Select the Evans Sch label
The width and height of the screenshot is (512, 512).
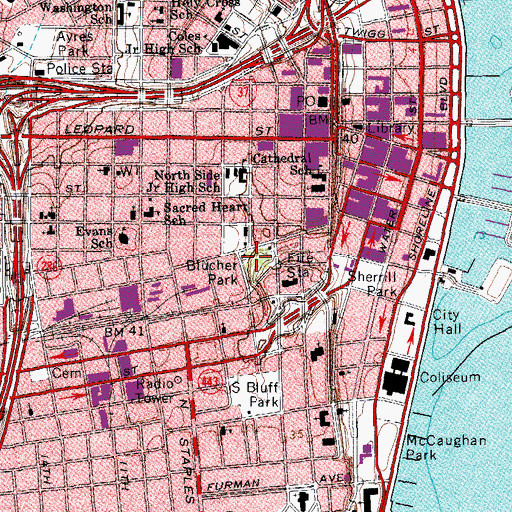(94, 237)
